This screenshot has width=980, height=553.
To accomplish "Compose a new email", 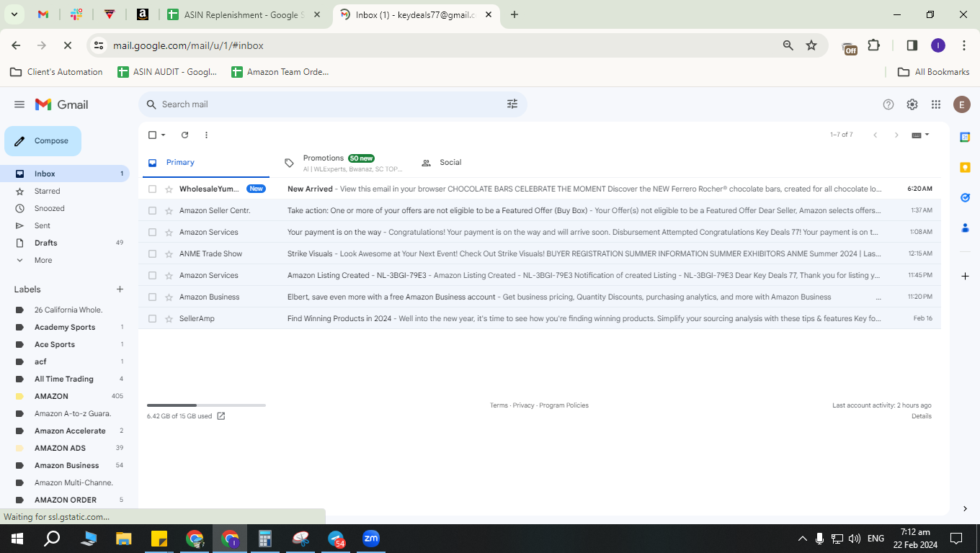I will pos(43,141).
